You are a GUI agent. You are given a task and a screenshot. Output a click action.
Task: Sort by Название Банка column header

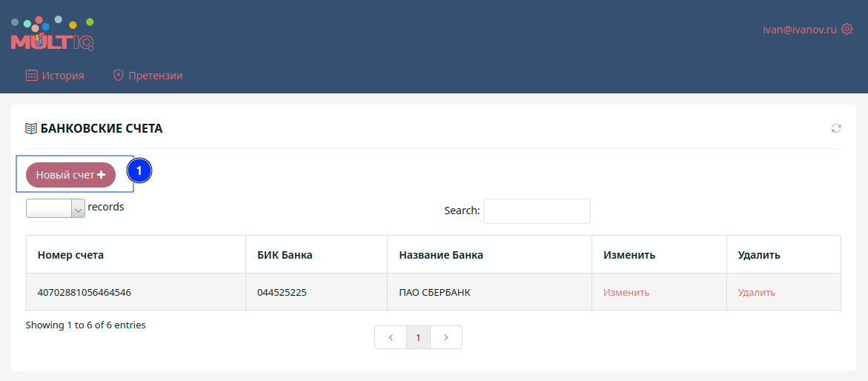[x=489, y=255]
